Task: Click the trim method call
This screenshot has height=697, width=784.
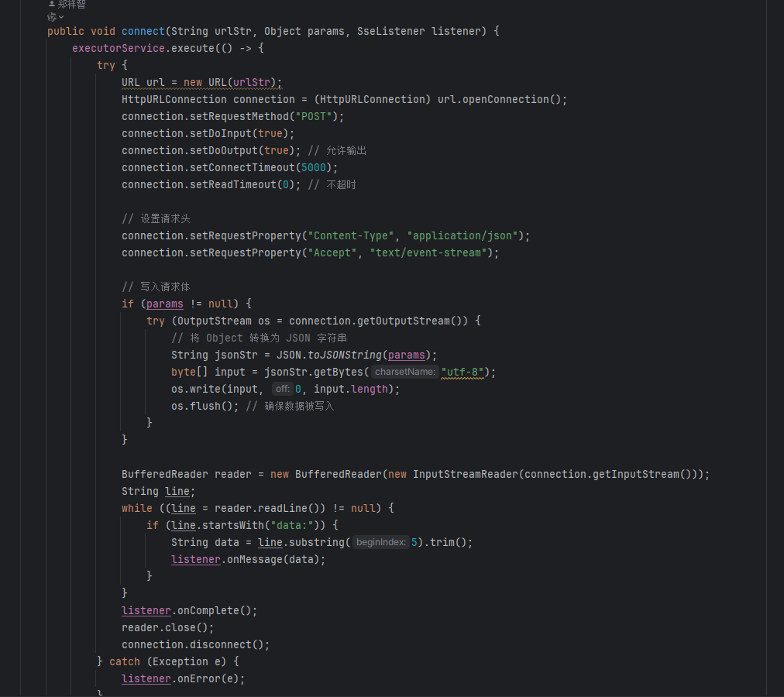Action: 442,543
